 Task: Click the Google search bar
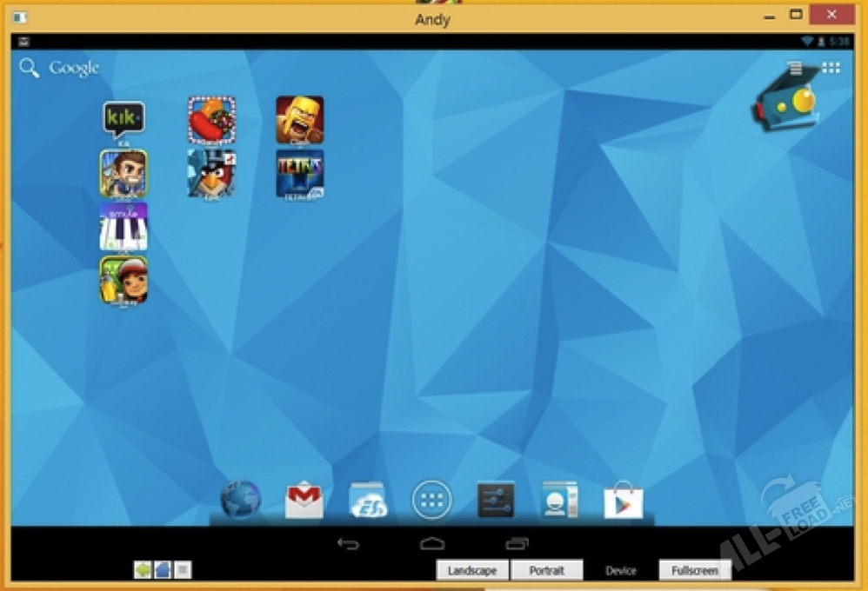pos(61,69)
